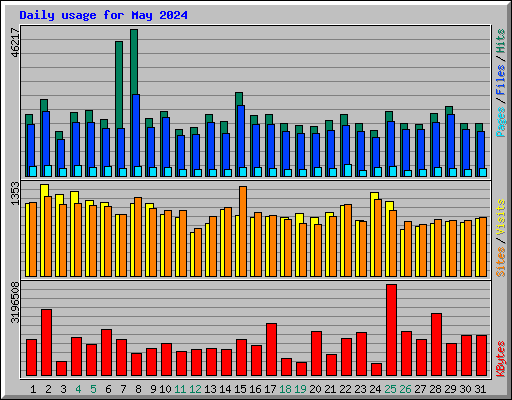Viewport: 512px width, 400px height.
Task: Click the day 25 red KBytes bar
Action: click(392, 330)
